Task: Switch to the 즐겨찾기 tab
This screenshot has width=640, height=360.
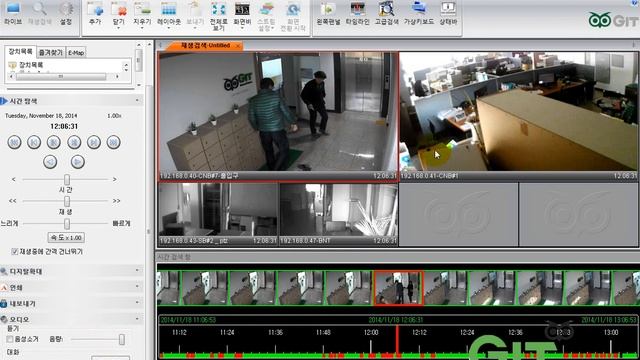Action: [51, 53]
